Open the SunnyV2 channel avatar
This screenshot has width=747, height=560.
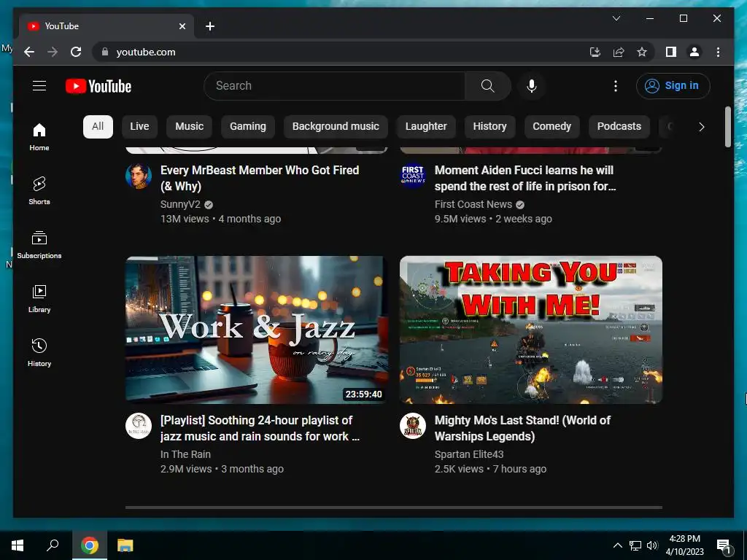(139, 176)
